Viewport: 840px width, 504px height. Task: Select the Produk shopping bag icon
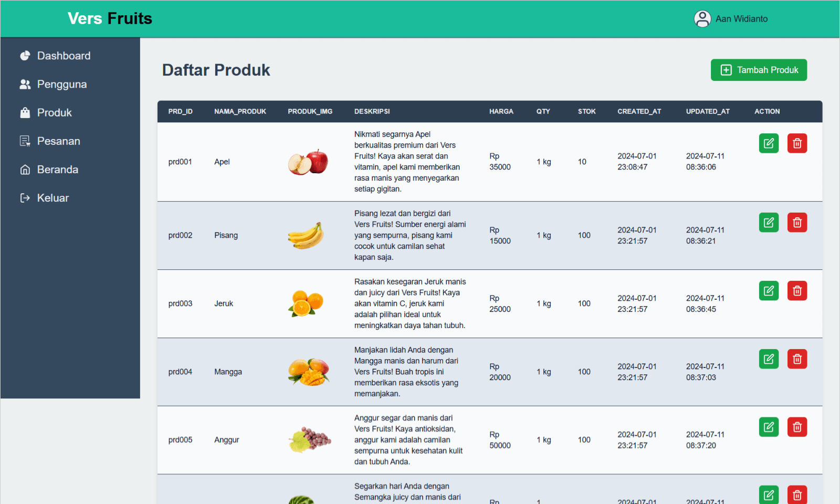25,112
